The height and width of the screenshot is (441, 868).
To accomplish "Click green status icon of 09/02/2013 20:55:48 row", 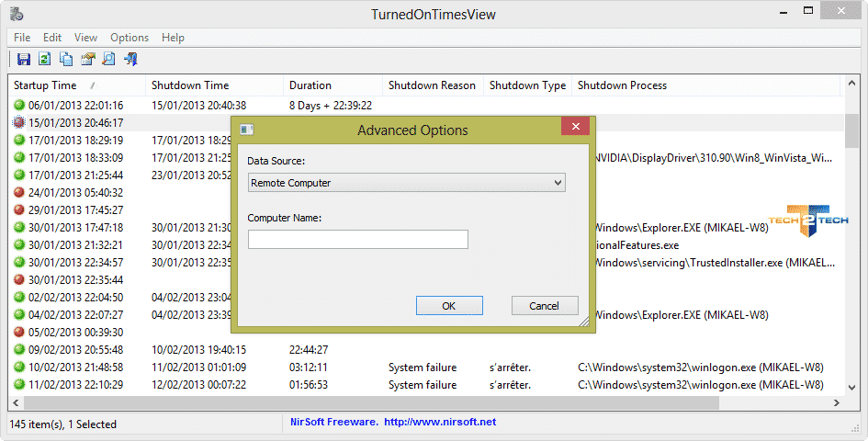I will pyautogui.click(x=19, y=350).
